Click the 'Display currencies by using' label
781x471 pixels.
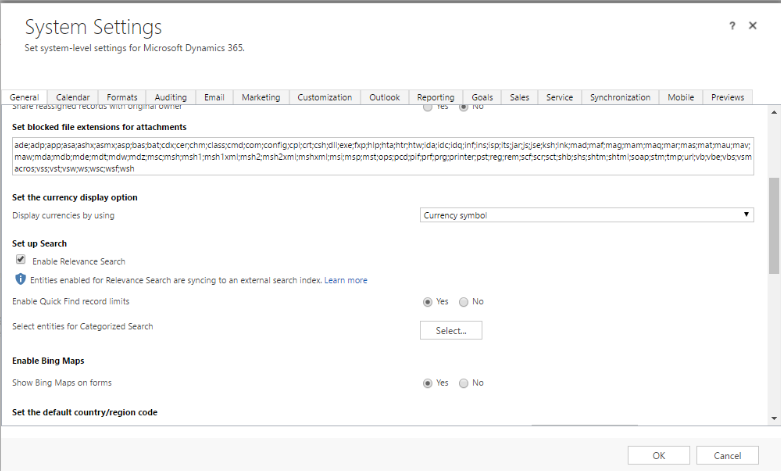point(63,216)
